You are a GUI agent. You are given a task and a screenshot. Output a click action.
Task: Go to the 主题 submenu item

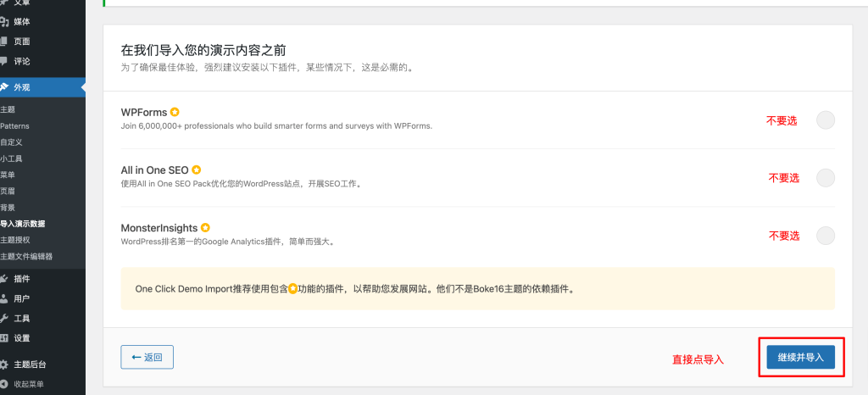pyautogui.click(x=8, y=109)
